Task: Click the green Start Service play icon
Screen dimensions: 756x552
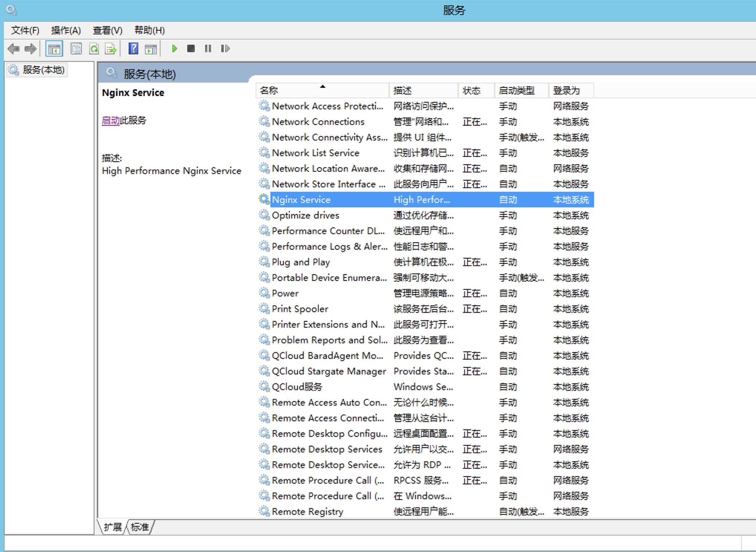Action: tap(174, 49)
